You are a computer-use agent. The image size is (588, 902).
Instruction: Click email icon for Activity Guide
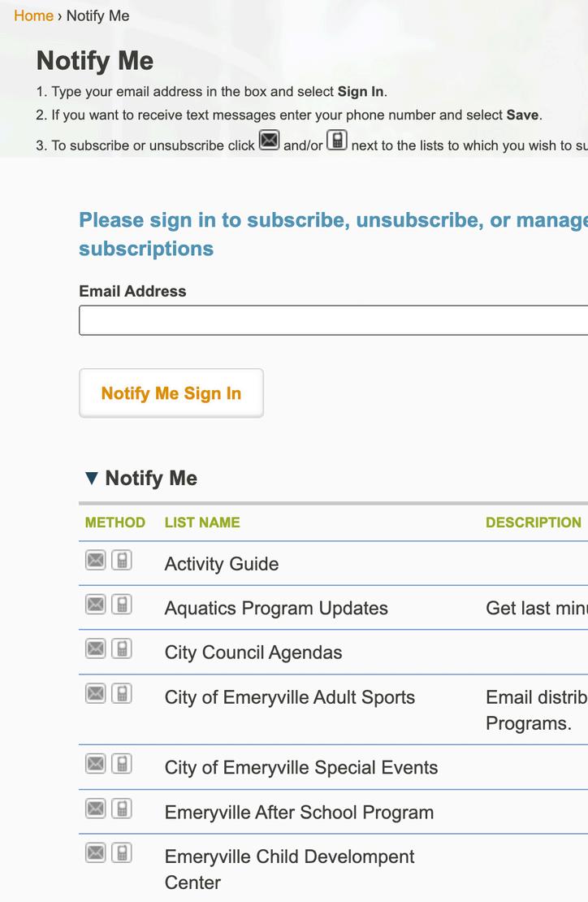point(96,560)
